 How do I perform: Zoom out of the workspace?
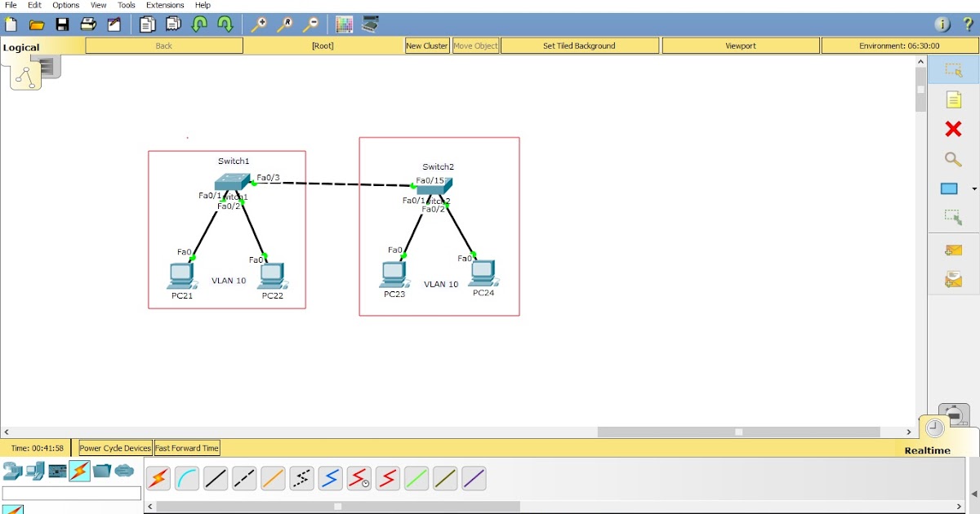click(311, 24)
